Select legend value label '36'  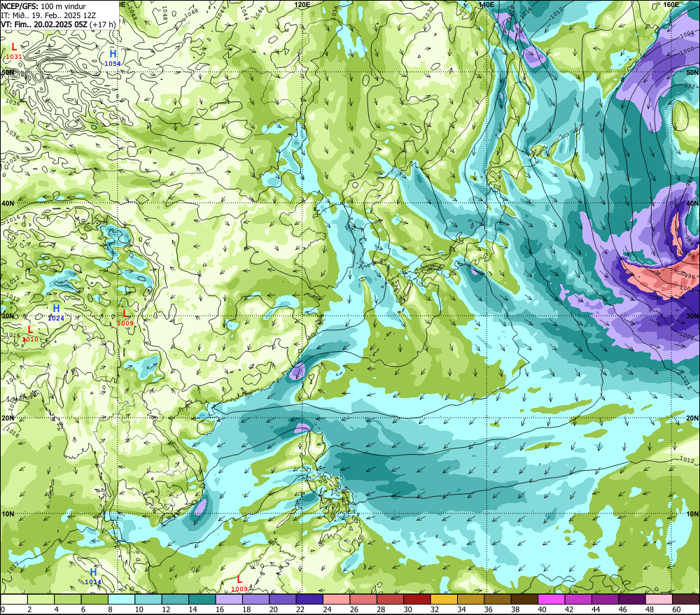[x=489, y=609]
